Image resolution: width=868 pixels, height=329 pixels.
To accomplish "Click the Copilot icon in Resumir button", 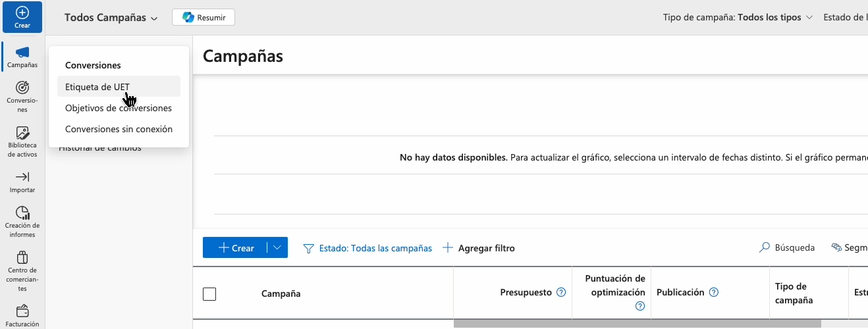I will 188,17.
